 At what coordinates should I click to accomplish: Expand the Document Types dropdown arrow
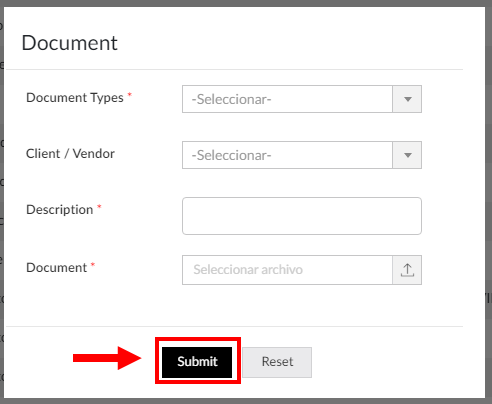pos(407,99)
